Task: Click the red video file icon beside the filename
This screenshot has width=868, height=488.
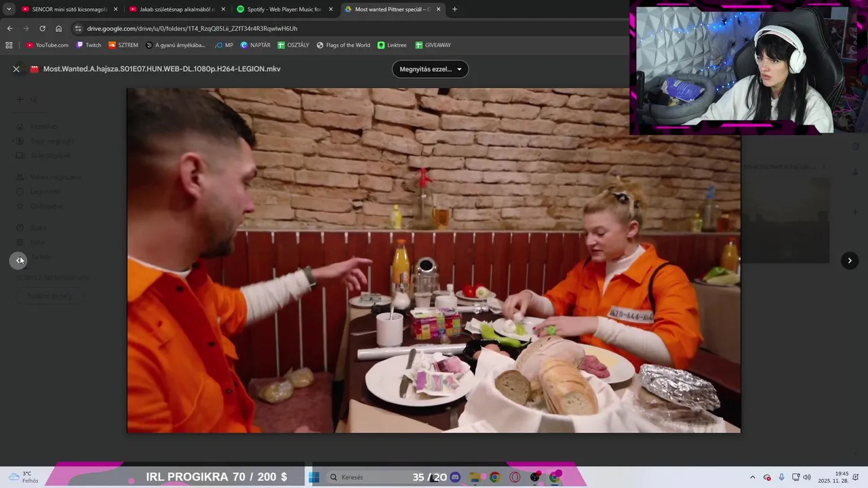Action: point(35,68)
